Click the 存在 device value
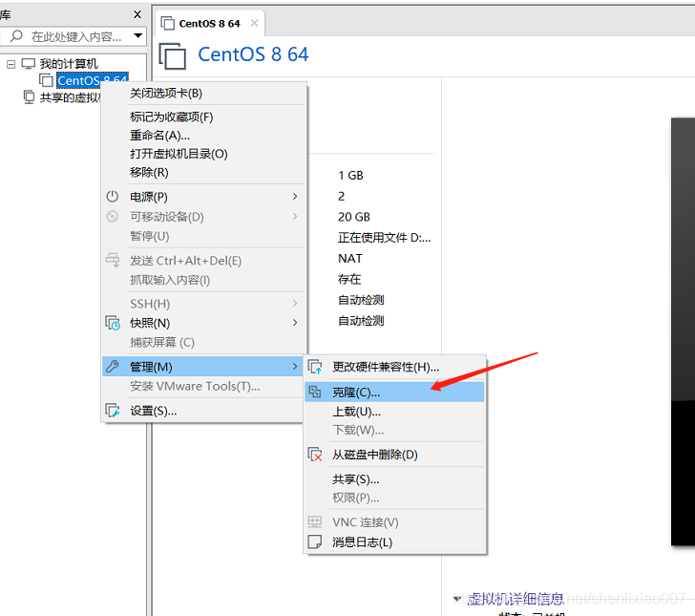The height and width of the screenshot is (616, 695). pyautogui.click(x=349, y=279)
